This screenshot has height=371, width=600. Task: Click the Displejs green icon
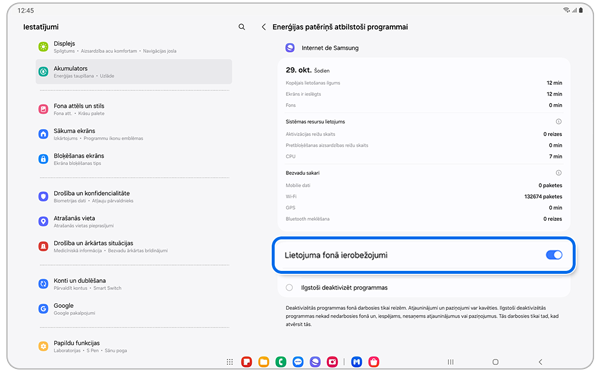[43, 47]
